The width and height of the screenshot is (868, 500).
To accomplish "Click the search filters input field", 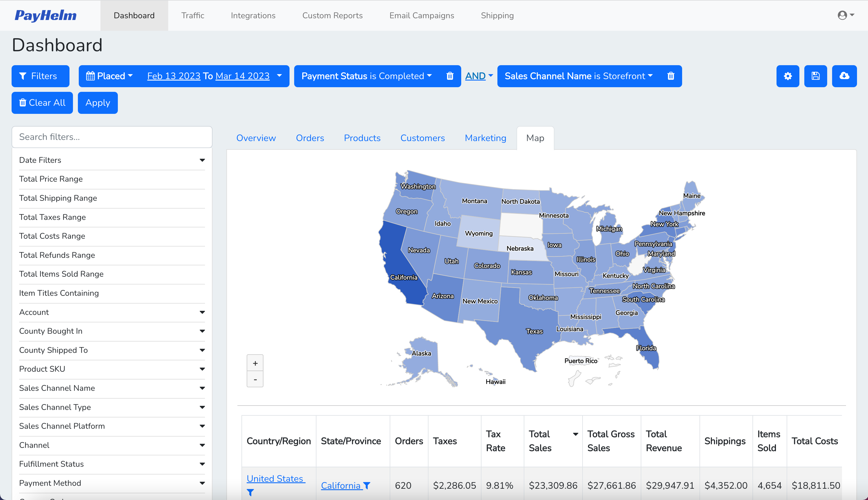I will (x=112, y=137).
